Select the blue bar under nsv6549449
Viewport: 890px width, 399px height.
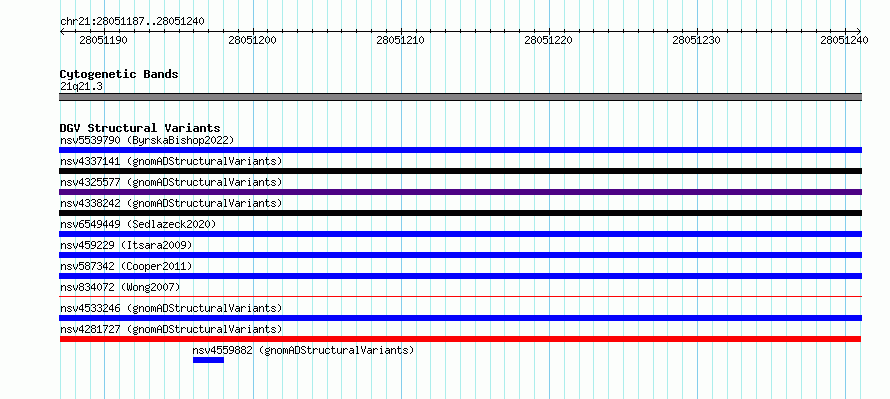click(460, 234)
